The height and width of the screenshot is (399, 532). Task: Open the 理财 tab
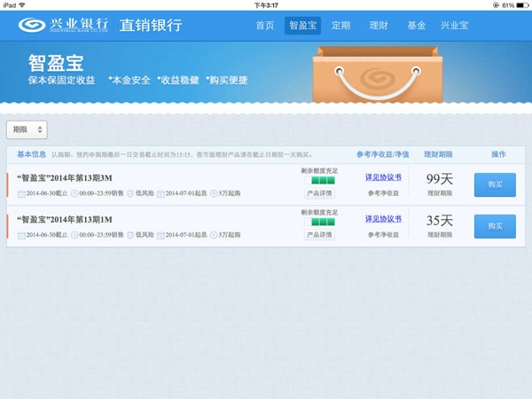point(379,26)
